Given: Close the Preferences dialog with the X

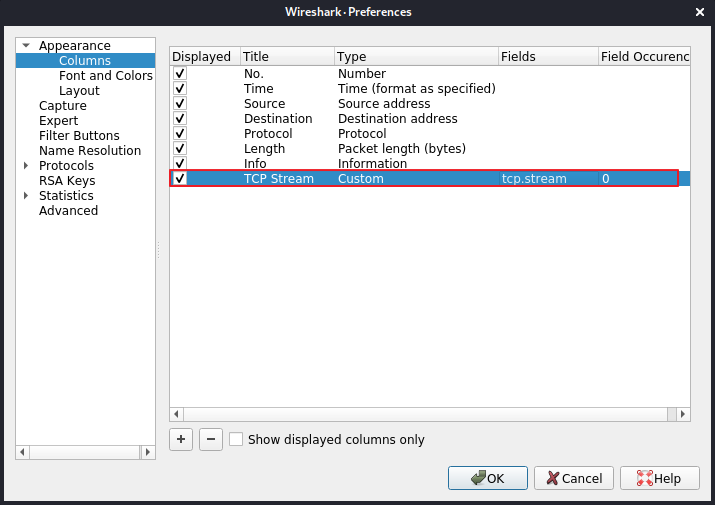Looking at the screenshot, I should [x=699, y=12].
